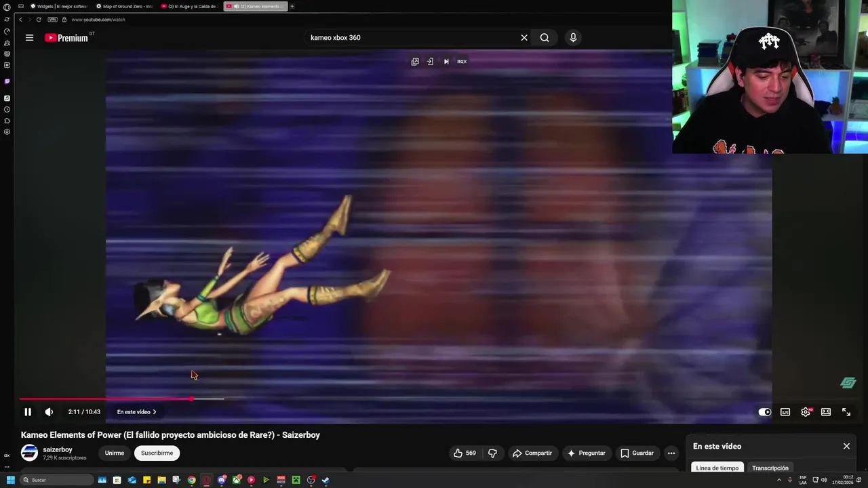Open the Xbox app in the taskbar
The height and width of the screenshot is (488, 868).
[237, 480]
